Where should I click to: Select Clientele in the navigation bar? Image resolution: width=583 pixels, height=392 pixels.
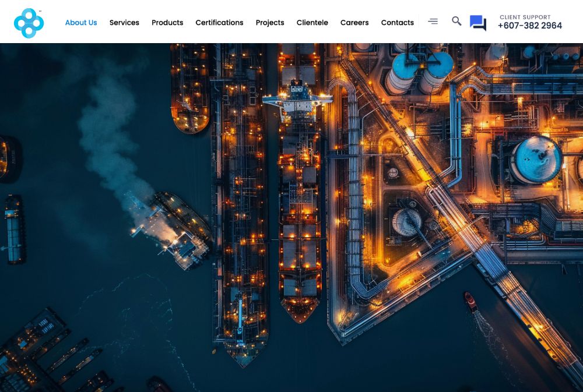312,23
